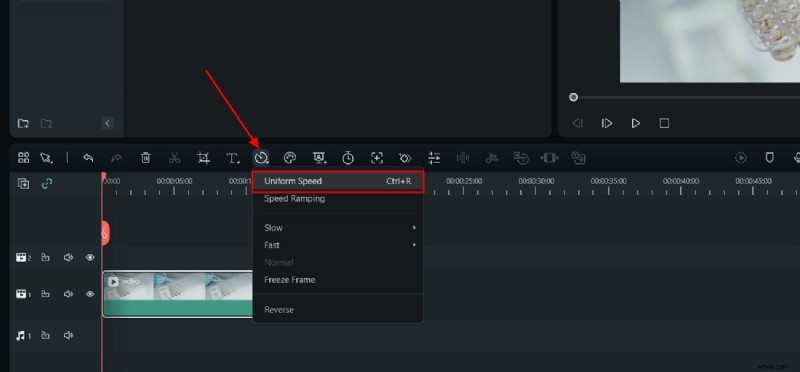Delete the clip with trash icon
Image resolution: width=800 pixels, height=372 pixels.
(146, 158)
